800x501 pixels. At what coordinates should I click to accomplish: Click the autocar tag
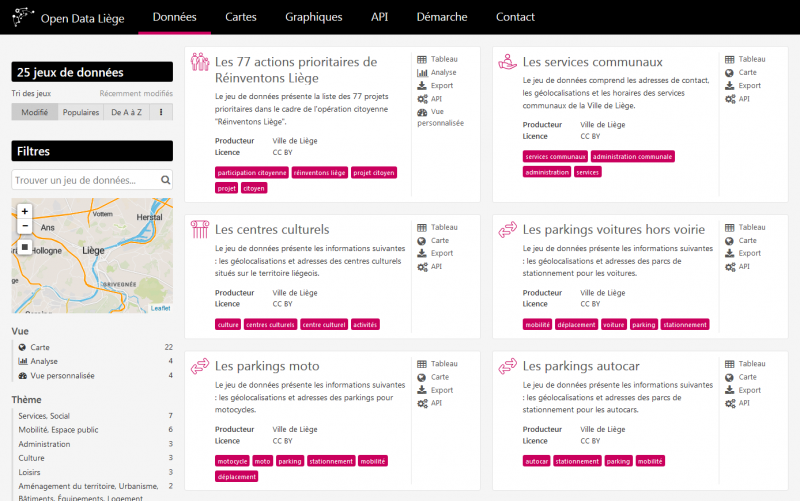(x=537, y=461)
